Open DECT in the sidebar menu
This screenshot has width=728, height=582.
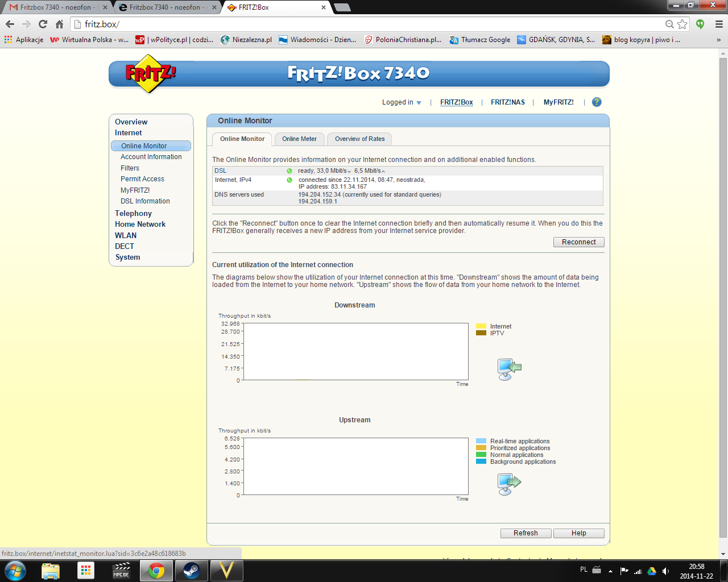click(x=125, y=246)
